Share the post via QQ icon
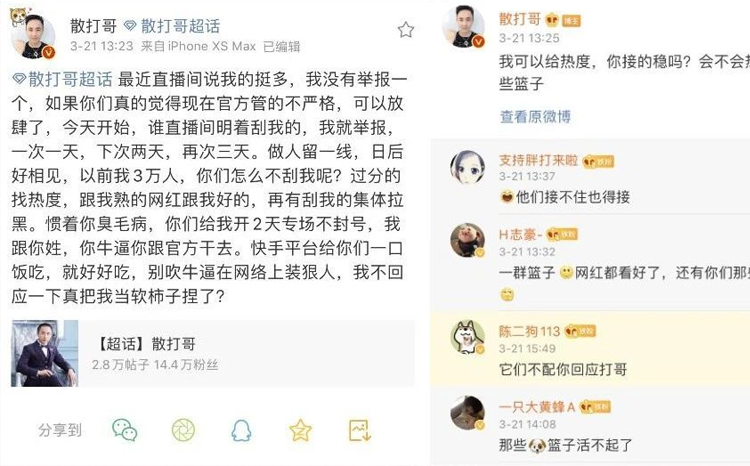This screenshot has width=750, height=466. point(241,430)
